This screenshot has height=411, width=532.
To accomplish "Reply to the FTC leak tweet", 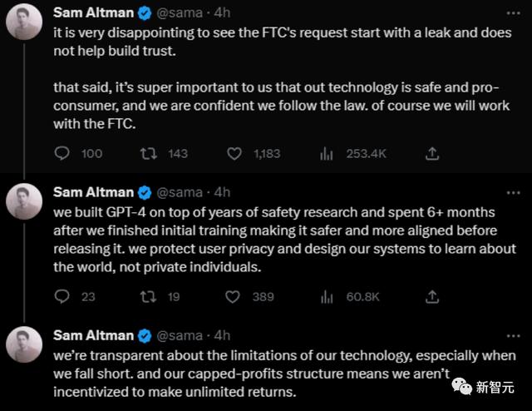I will (62, 153).
